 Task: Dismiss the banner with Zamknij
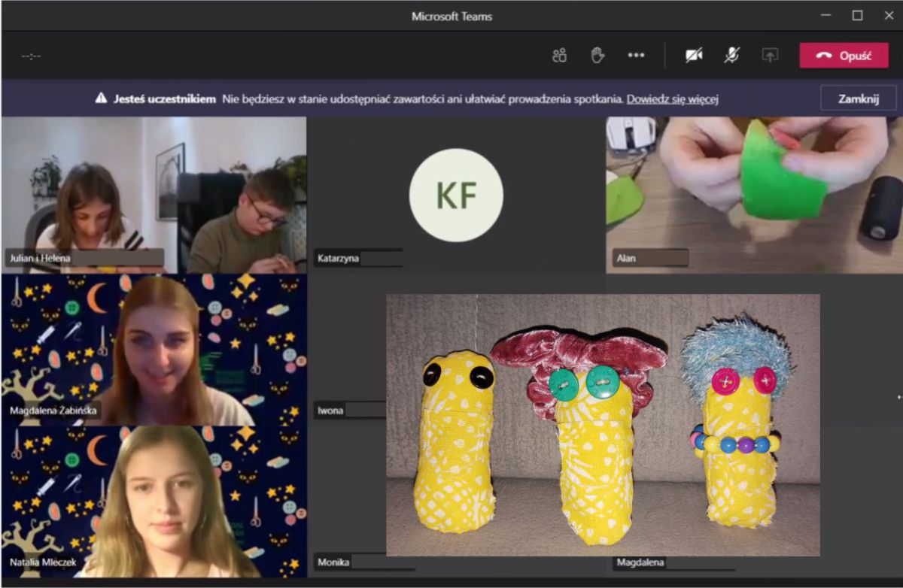tap(859, 99)
